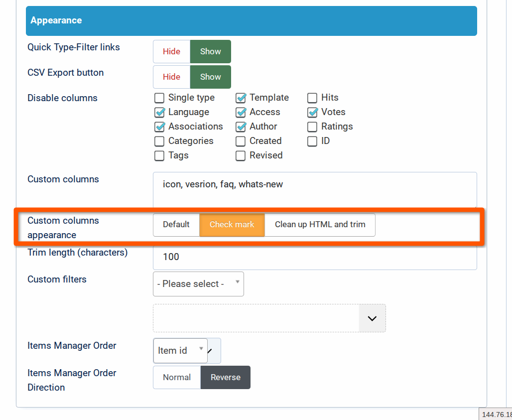This screenshot has width=512, height=420.
Task: Focus the Trim length input field
Action: (315, 257)
